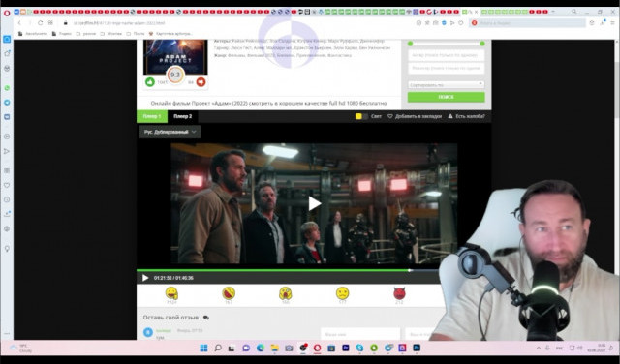Go back with the browser back arrow

(19, 23)
